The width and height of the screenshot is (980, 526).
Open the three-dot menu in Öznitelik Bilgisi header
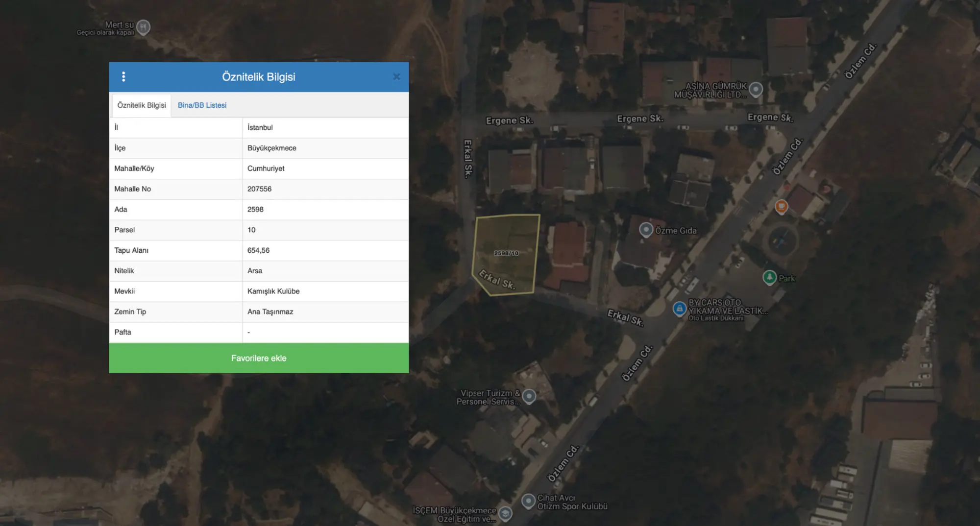[123, 76]
